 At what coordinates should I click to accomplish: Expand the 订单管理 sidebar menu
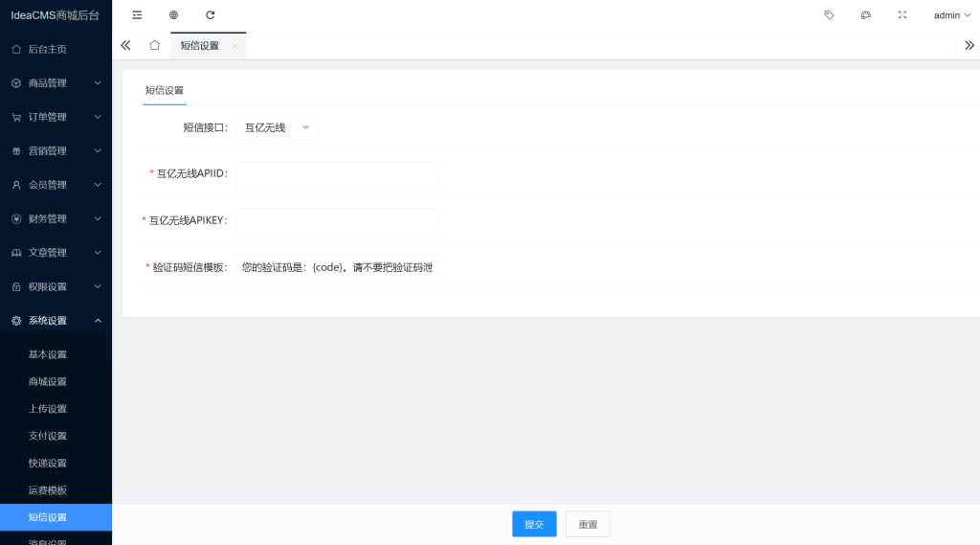pyautogui.click(x=56, y=117)
